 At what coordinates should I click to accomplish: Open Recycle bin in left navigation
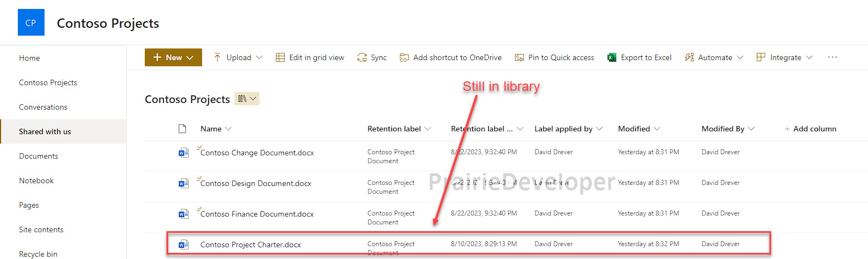coord(38,254)
